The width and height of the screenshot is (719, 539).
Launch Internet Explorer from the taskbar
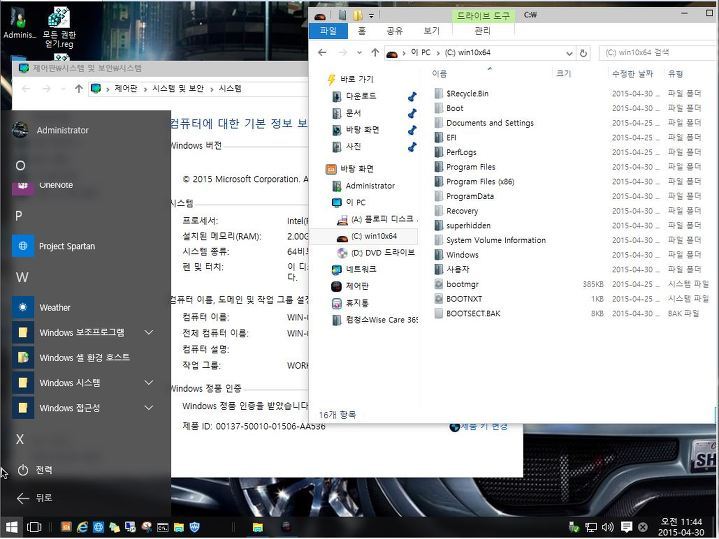[x=83, y=527]
